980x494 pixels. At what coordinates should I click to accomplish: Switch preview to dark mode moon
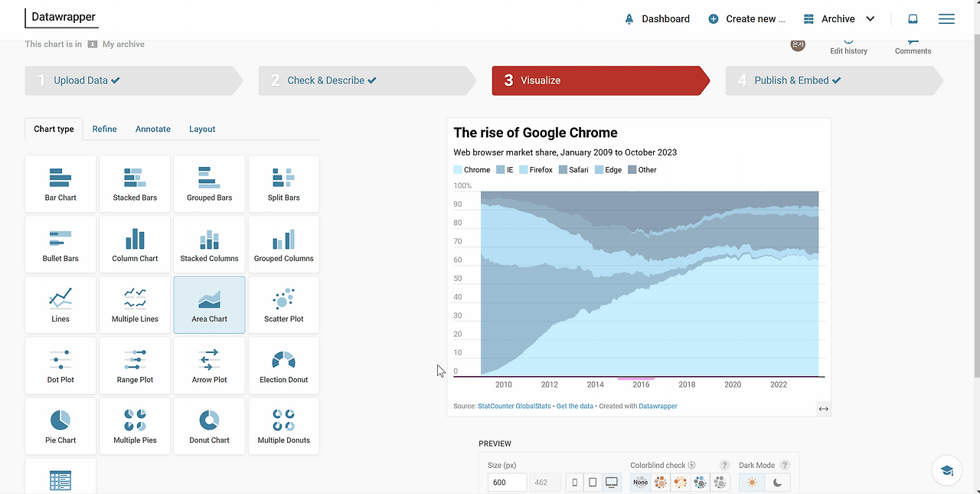[x=777, y=483]
